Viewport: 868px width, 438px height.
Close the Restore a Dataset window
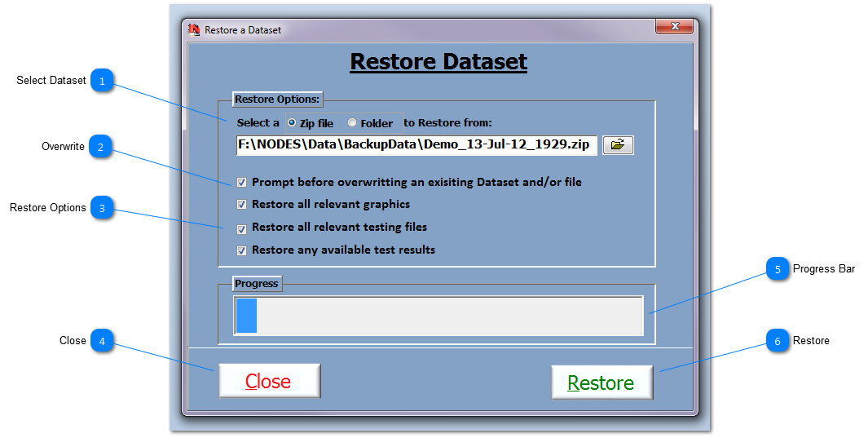pos(674,27)
